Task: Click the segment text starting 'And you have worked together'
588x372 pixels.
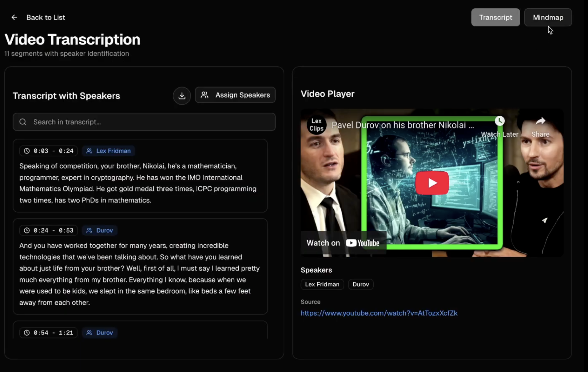Action: tap(140, 274)
